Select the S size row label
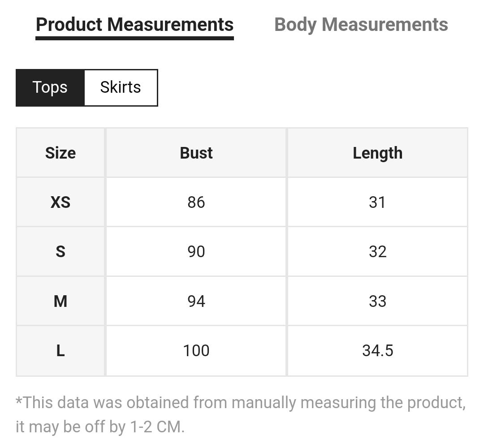This screenshot has width=484, height=448. tap(60, 252)
